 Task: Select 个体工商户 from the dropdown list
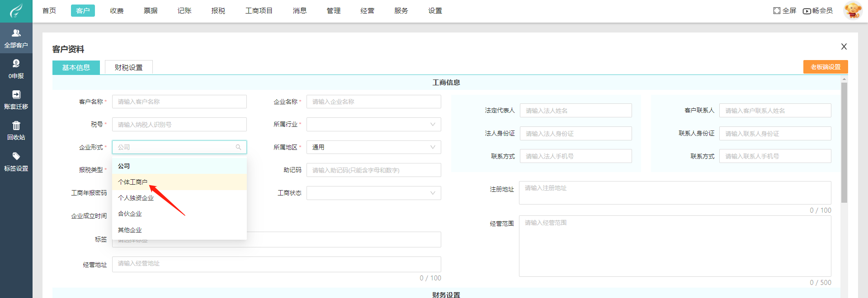click(x=133, y=182)
